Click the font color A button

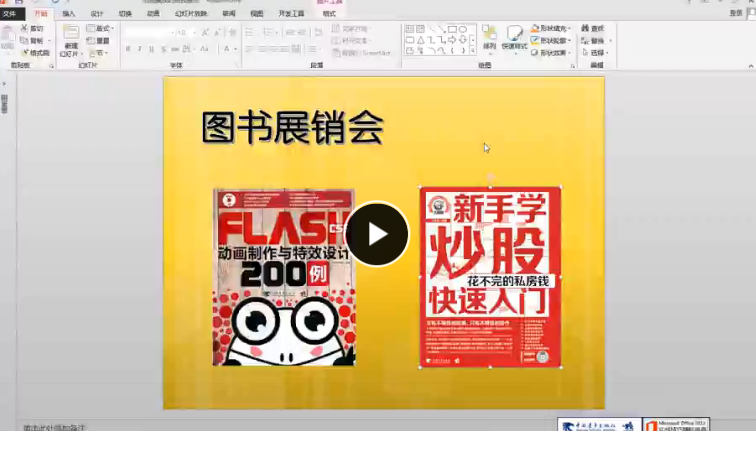pos(227,49)
